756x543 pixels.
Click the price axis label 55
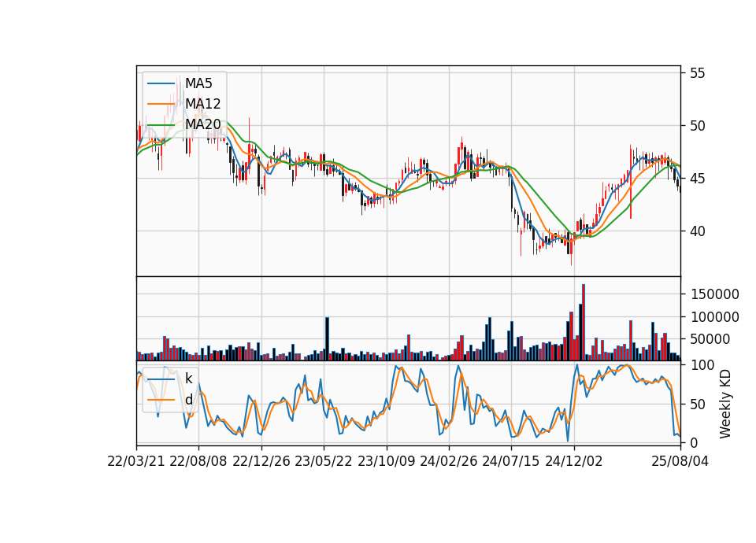pos(697,73)
